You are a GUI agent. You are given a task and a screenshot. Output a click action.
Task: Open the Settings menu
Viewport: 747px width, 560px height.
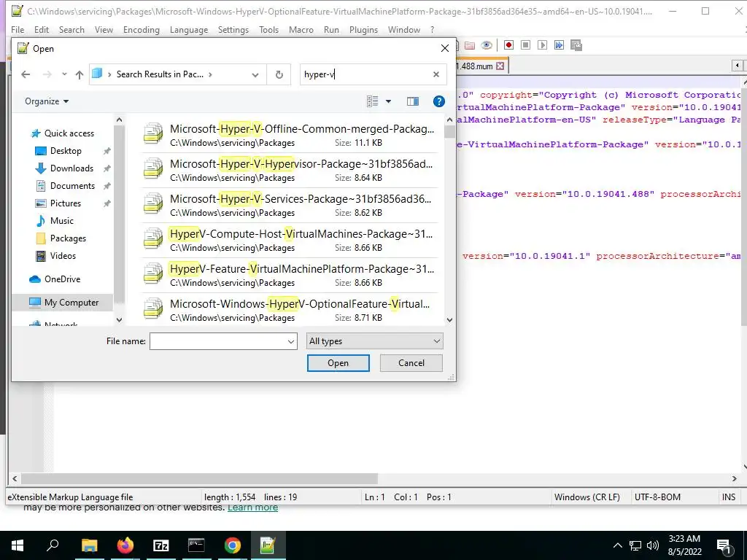click(x=233, y=29)
